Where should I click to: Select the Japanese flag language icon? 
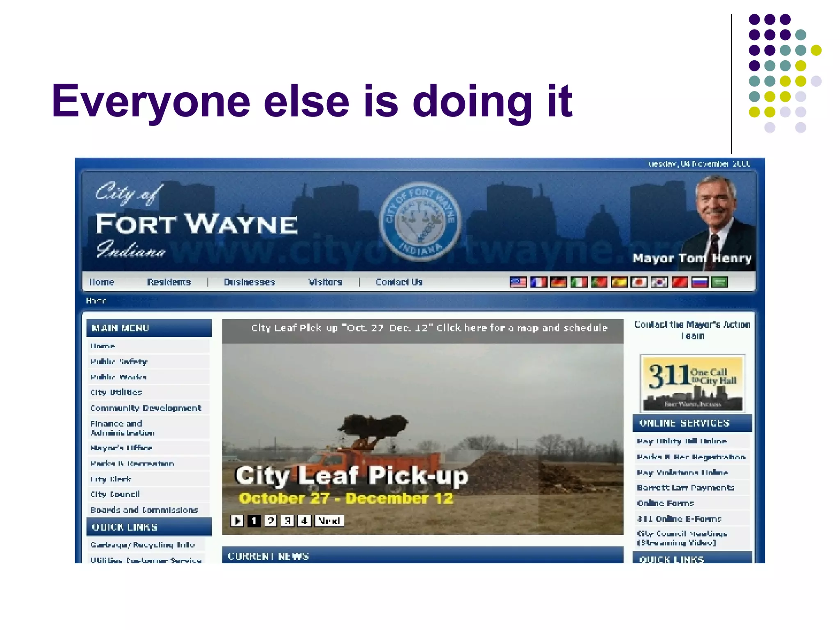point(639,282)
